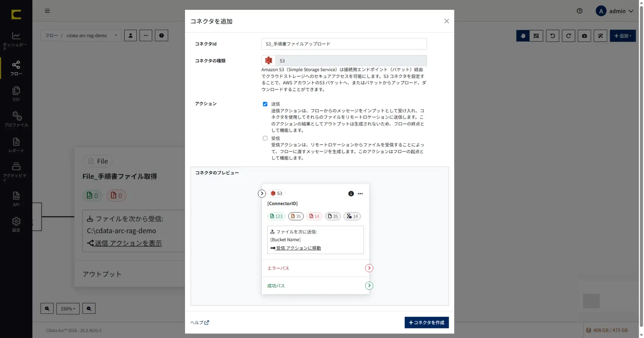Screen dimensions: 644x338
Task: Click the camera snapshot button
Action: click(584, 36)
